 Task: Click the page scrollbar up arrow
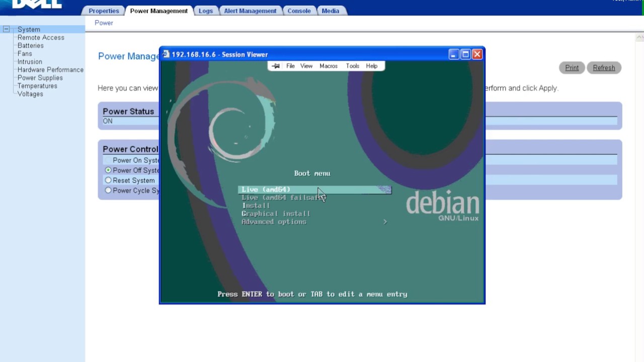640,37
